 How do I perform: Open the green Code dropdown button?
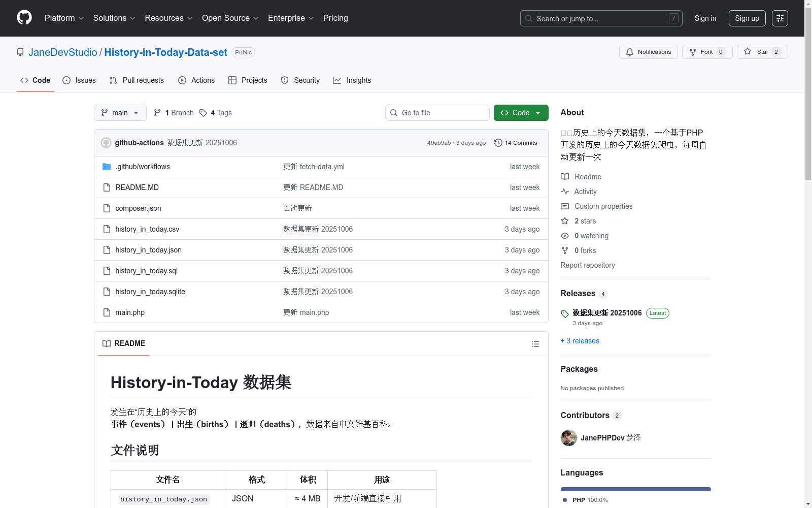point(521,113)
